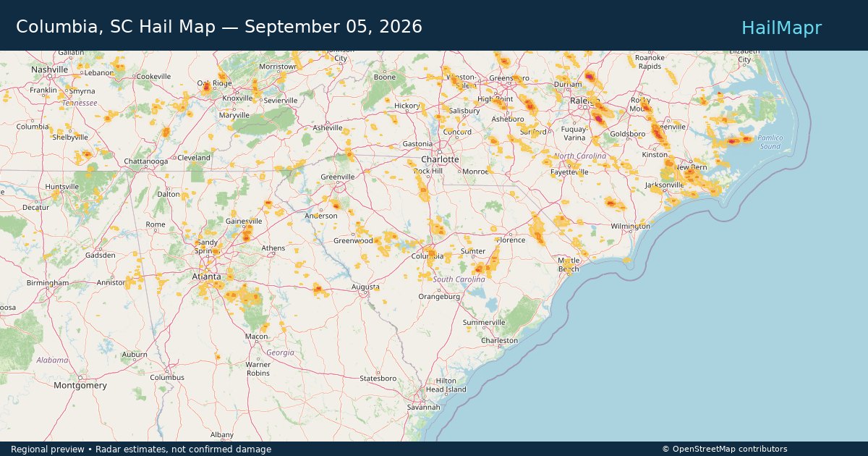
Task: Click the Huntsville city label
Action: (x=61, y=187)
